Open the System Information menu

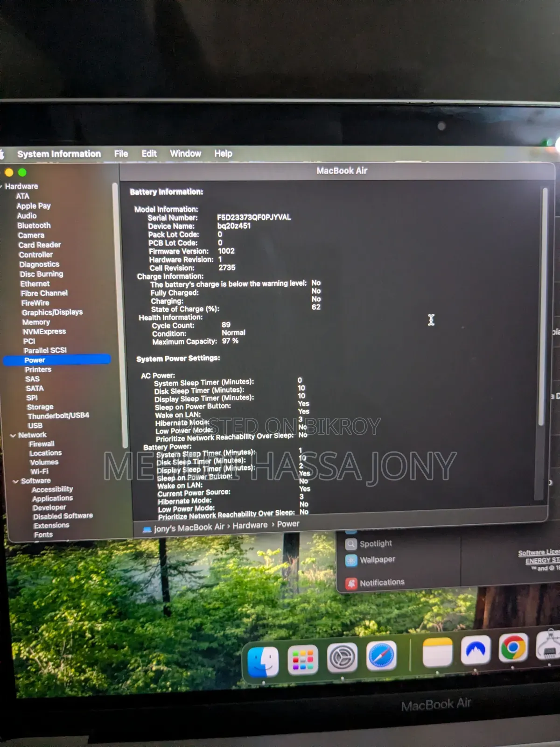(59, 154)
